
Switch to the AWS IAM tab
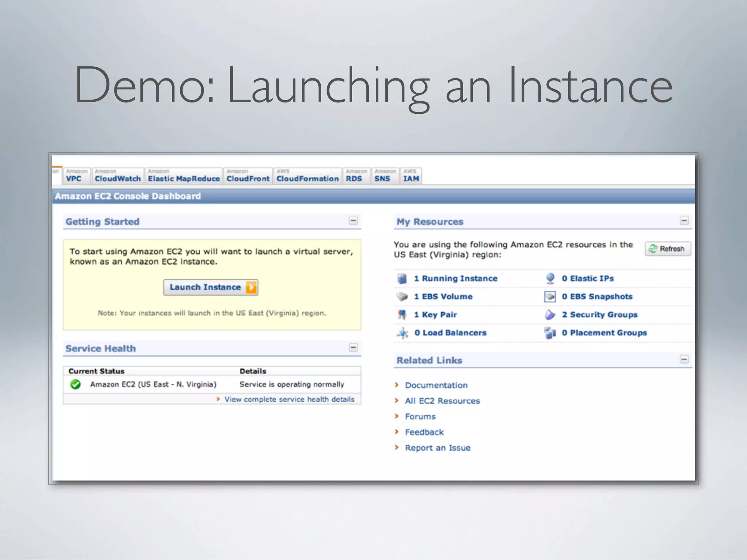[411, 176]
